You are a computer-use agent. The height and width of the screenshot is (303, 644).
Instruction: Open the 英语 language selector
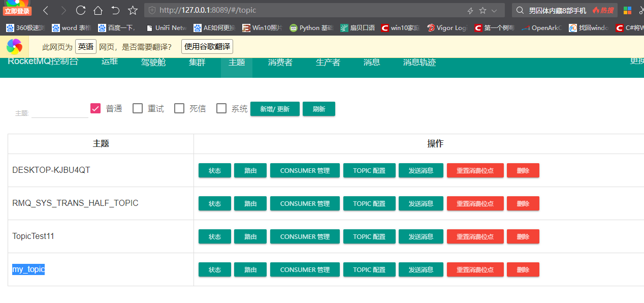86,46
